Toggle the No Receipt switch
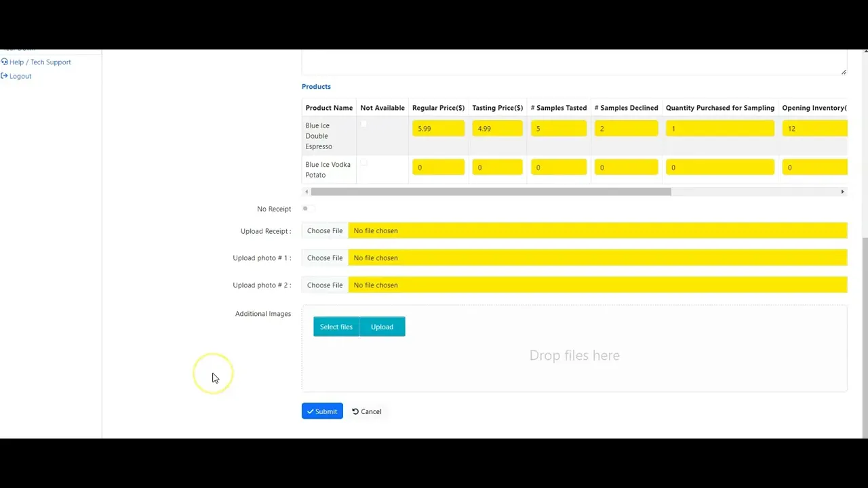Viewport: 868px width, 488px height. [308, 209]
